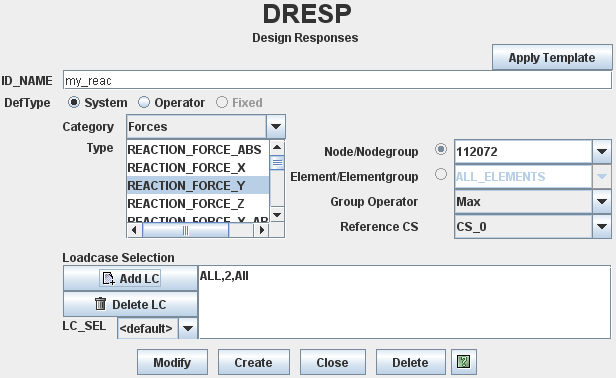Click the Type list scroll down arrow

tap(277, 215)
